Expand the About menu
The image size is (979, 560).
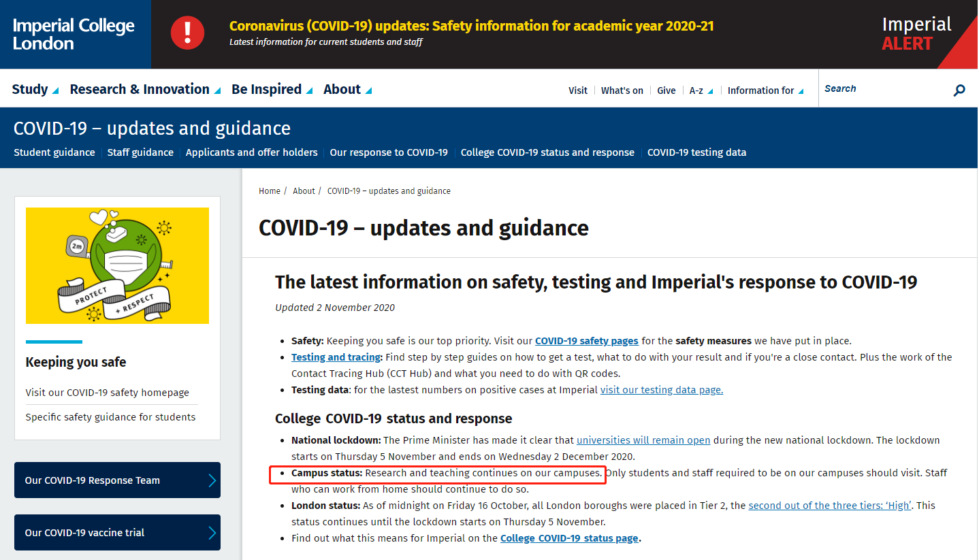tap(348, 89)
